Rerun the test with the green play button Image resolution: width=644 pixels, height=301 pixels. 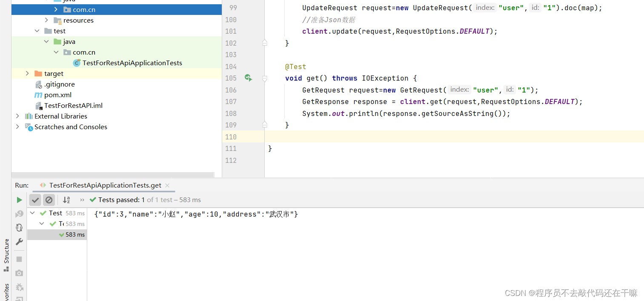point(19,200)
